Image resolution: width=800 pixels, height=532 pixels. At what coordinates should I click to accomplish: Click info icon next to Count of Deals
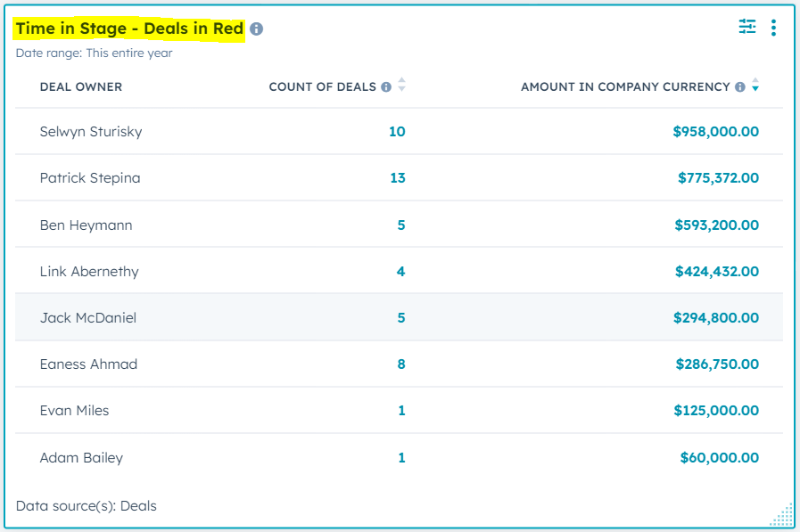[386, 87]
